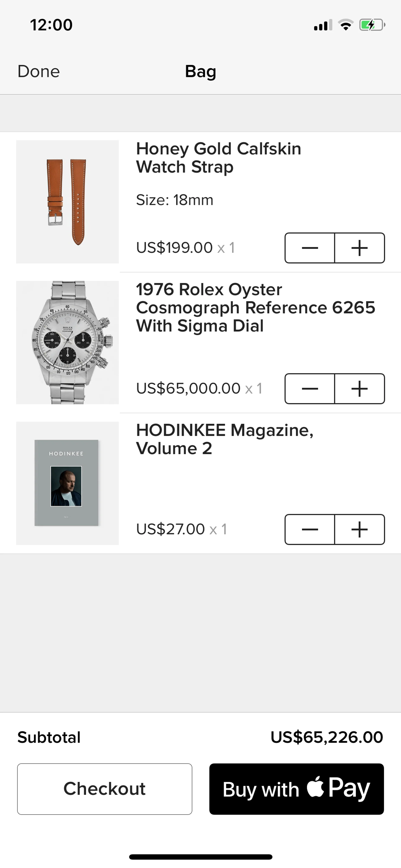Viewport: 401px width, 868px height.
Task: Open the watch strap product thumbnail
Action: click(x=67, y=202)
